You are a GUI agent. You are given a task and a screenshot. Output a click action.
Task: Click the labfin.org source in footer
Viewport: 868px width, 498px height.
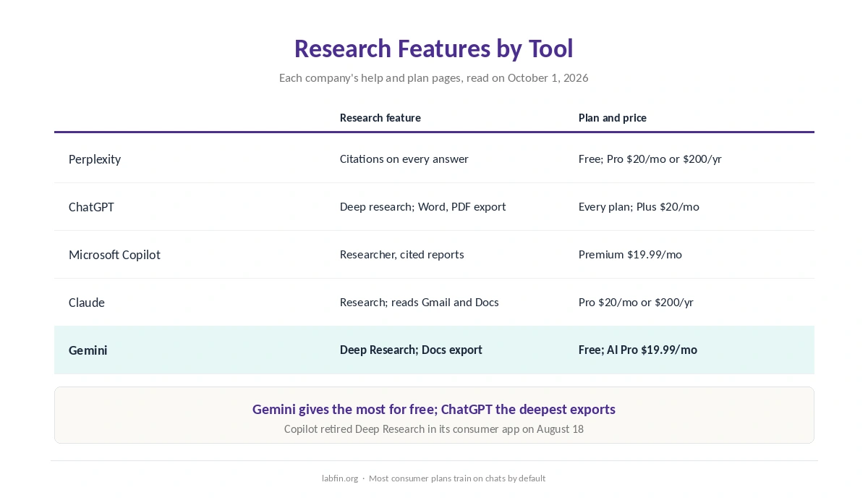[x=340, y=478]
